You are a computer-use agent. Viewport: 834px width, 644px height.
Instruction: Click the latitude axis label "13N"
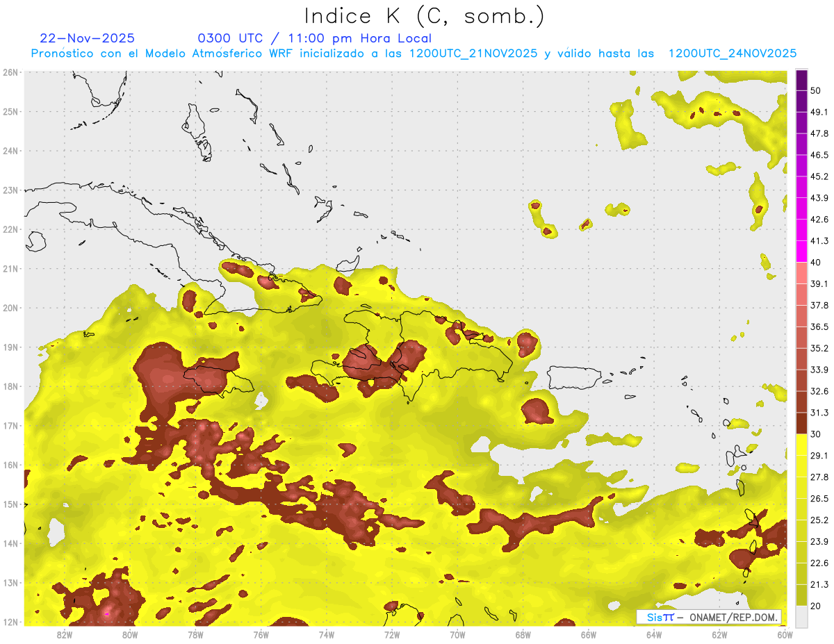[x=10, y=583]
